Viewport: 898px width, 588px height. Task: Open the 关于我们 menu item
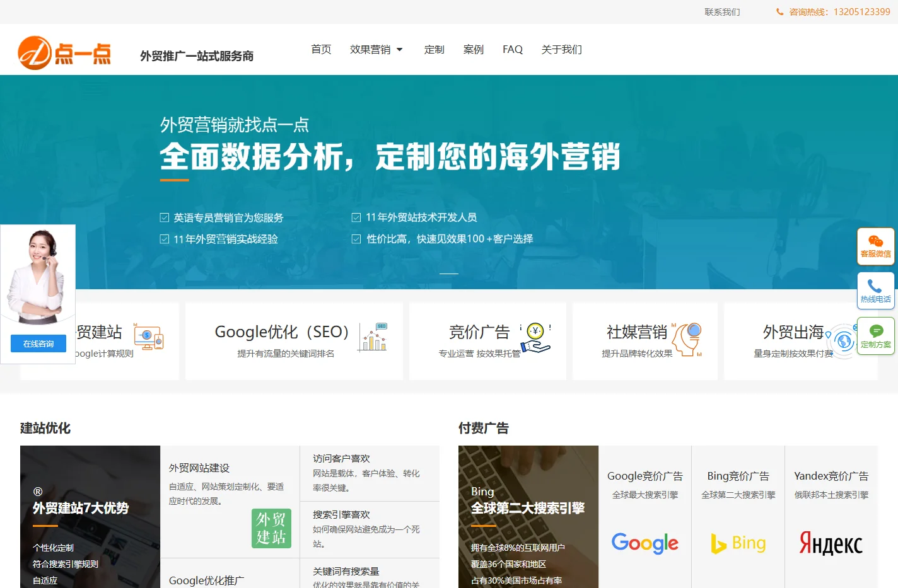[x=561, y=49]
